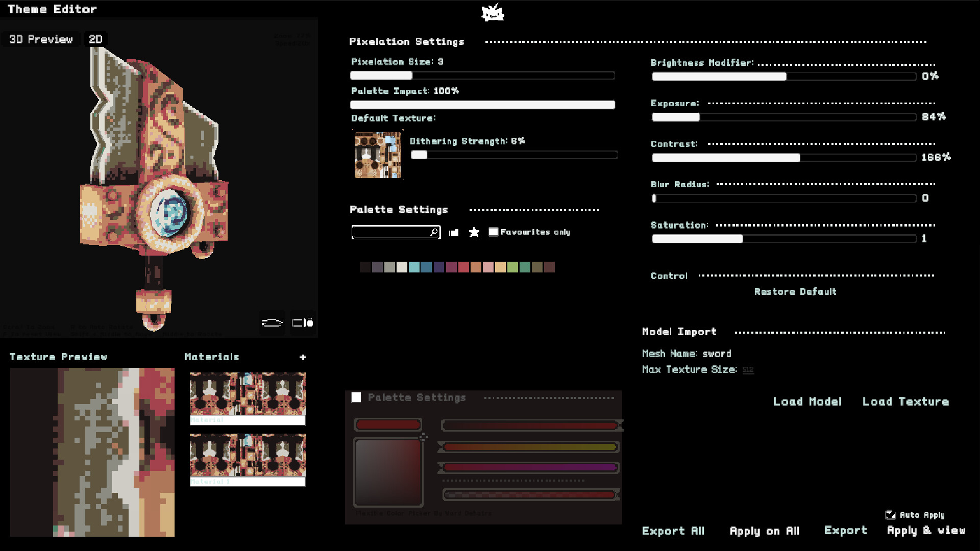Click the Blur Radius slider handle
The image size is (980, 551).
(x=654, y=198)
